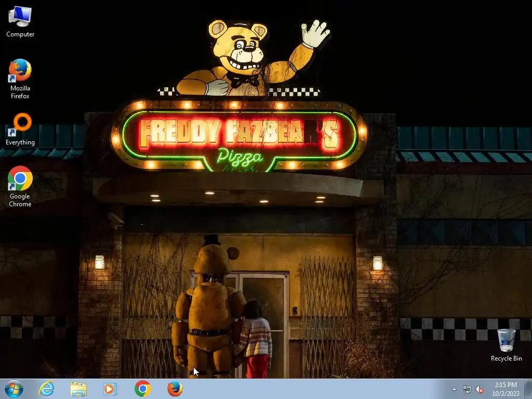
Task: Open Windows Explorer from the taskbar
Action: click(x=78, y=389)
